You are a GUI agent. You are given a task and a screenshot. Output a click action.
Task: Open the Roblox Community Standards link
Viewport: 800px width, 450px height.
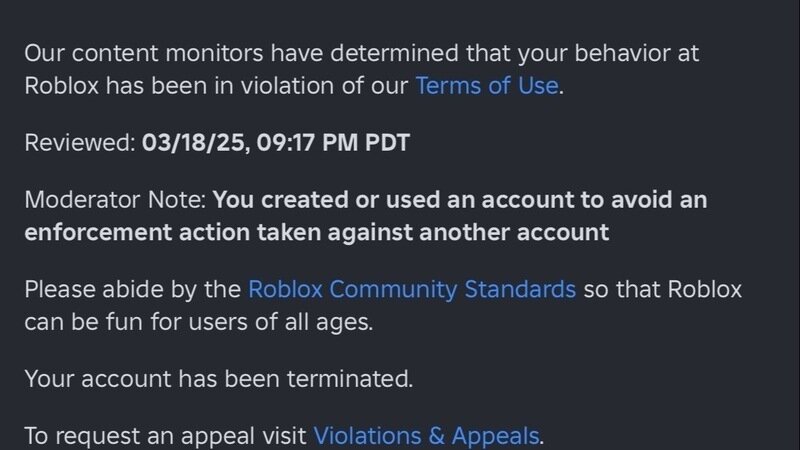411,290
